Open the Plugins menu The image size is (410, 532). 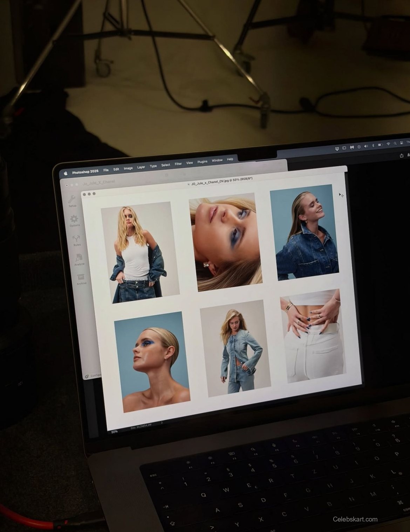202,162
